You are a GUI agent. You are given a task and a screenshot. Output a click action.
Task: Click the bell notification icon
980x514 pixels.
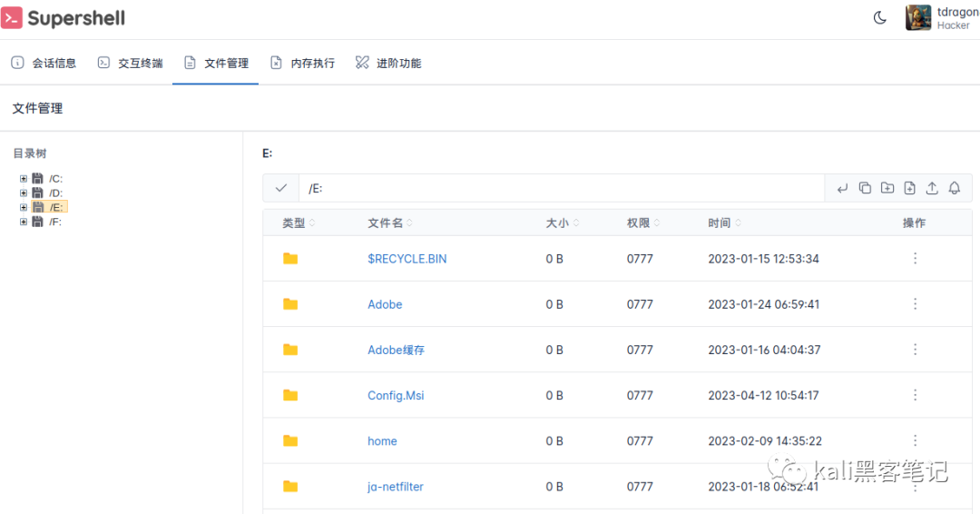tap(955, 188)
